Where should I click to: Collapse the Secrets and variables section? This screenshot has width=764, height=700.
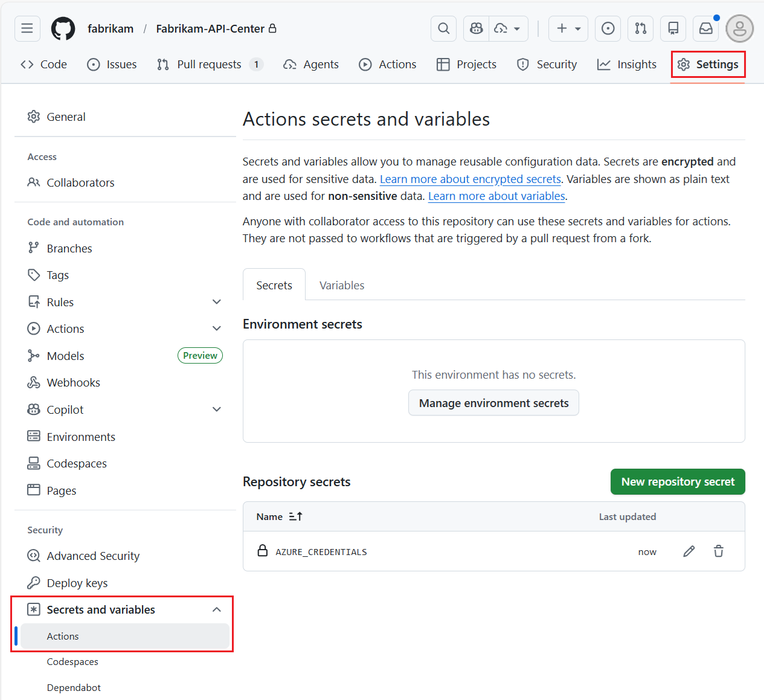tap(216, 609)
